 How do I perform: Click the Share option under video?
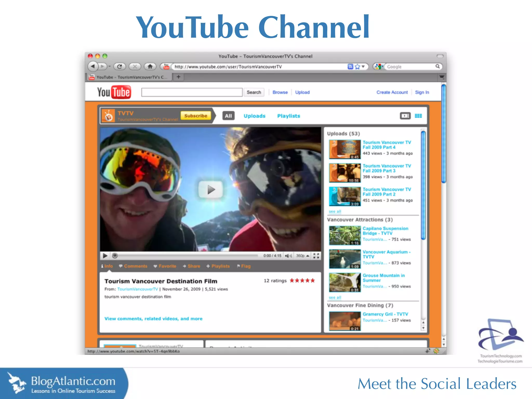(191, 266)
